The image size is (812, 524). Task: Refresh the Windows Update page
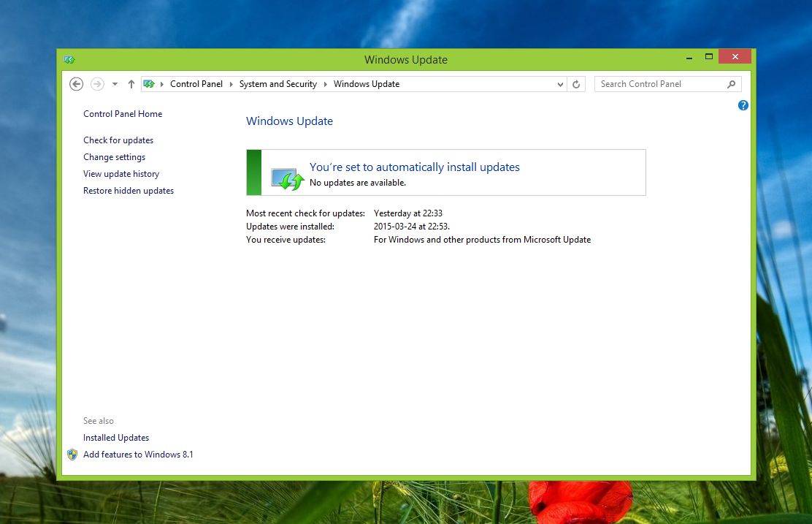pyautogui.click(x=576, y=84)
